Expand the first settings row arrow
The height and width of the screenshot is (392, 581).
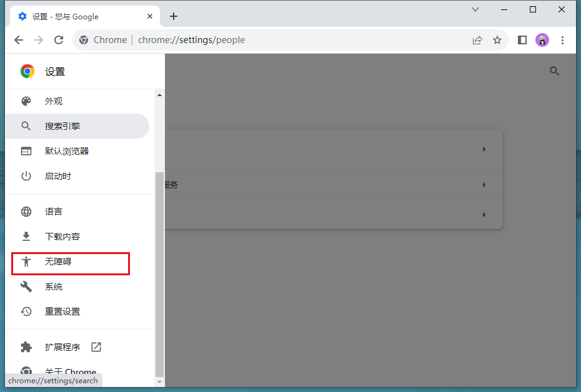coord(484,149)
